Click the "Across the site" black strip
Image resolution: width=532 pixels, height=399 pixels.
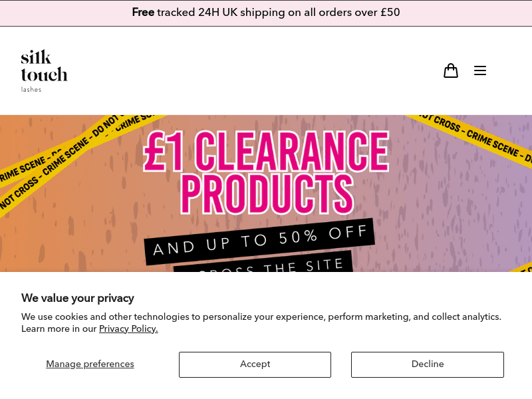click(263, 264)
